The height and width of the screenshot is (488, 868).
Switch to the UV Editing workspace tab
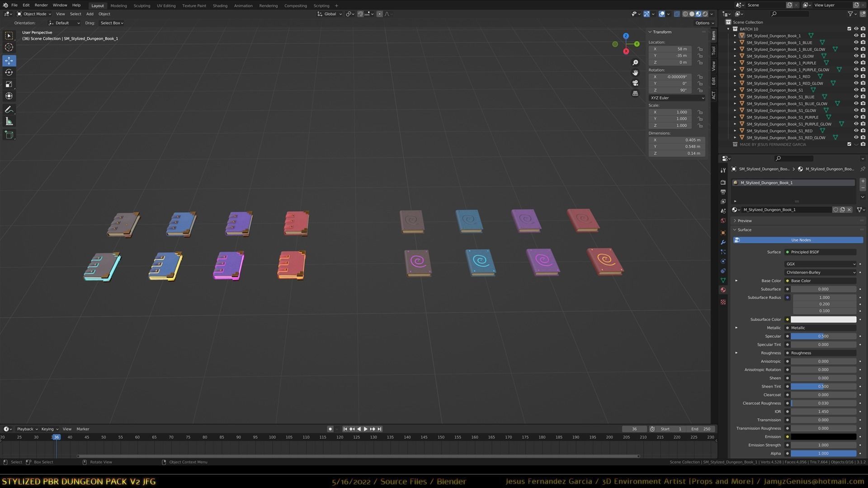click(x=166, y=6)
